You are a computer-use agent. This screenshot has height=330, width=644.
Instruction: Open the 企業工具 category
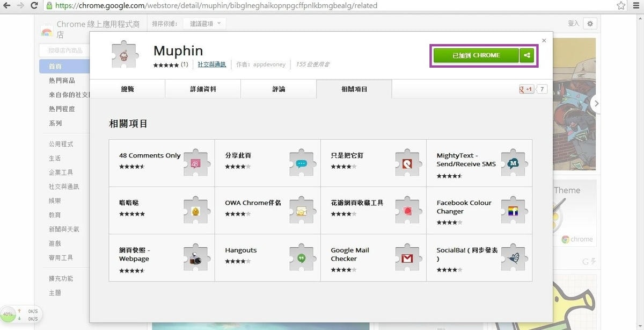61,173
